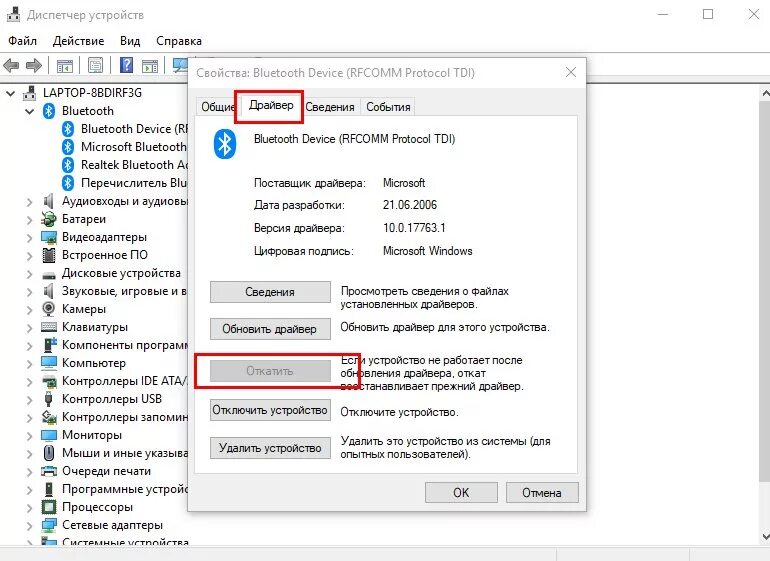The image size is (770, 561).
Task: Select the Звуковые, игровые и в… label
Action: 124,291
